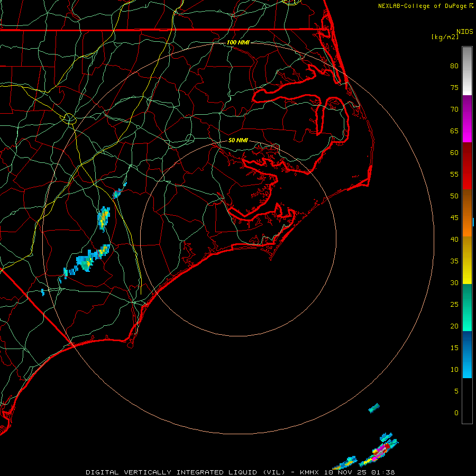Click the scale value 5
This screenshot has width=476, height=476.
point(456,391)
